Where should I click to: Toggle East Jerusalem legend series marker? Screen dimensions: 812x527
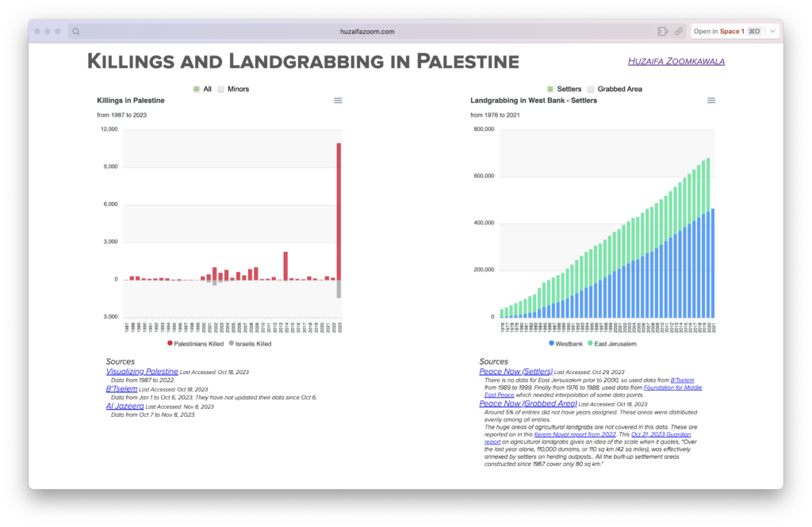pos(590,344)
